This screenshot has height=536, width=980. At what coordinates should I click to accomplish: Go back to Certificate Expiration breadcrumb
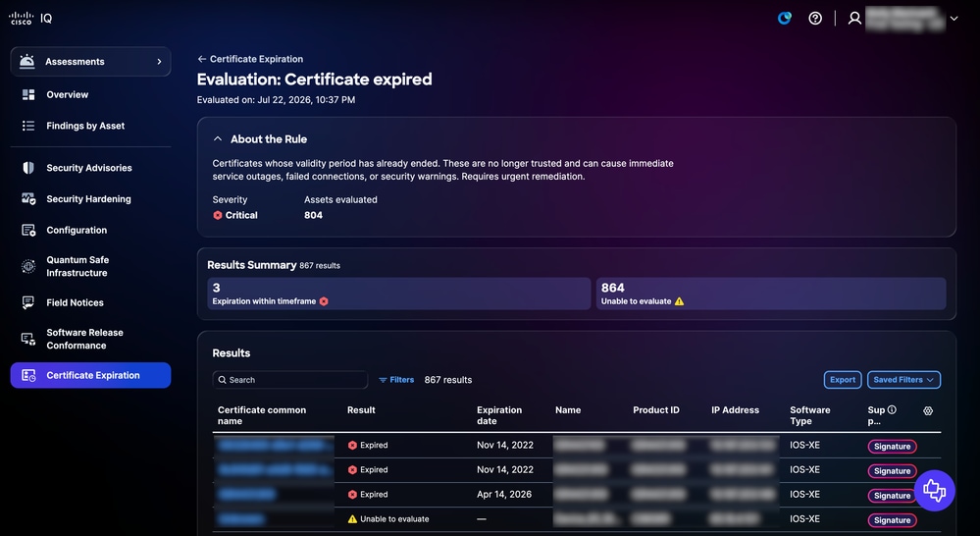click(x=256, y=59)
